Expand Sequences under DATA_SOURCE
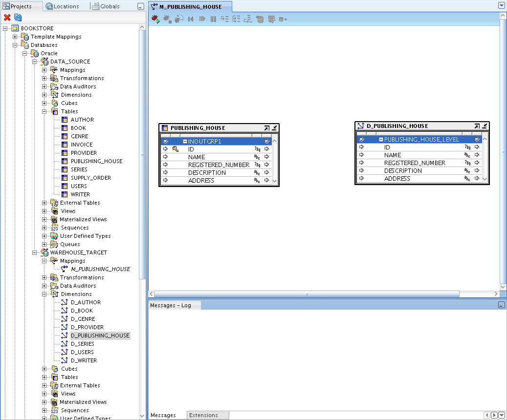Screen dimensions: 507x420 tap(44, 228)
